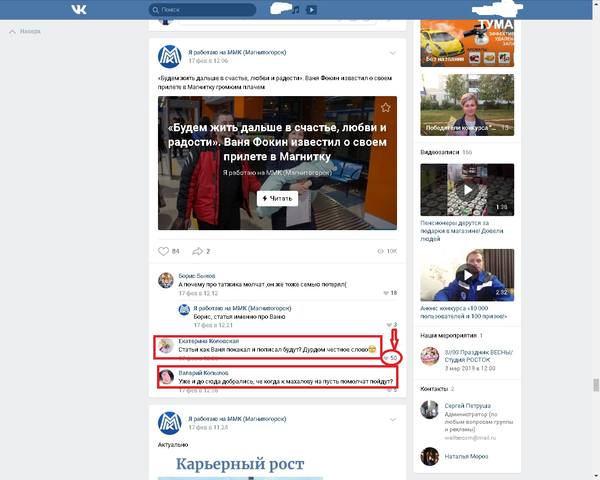Open the Праздник ВЕСНЫ event avatar

pyautogui.click(x=430, y=356)
